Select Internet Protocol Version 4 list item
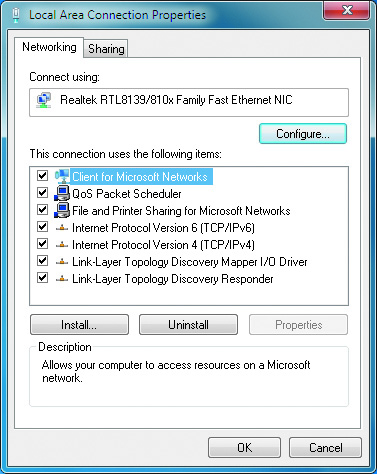Viewport: 377px width, 474px height. click(163, 245)
